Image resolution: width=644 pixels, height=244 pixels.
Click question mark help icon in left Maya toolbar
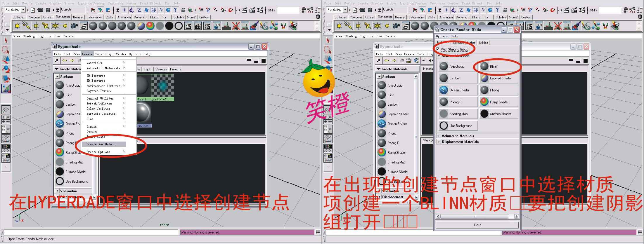point(175,10)
